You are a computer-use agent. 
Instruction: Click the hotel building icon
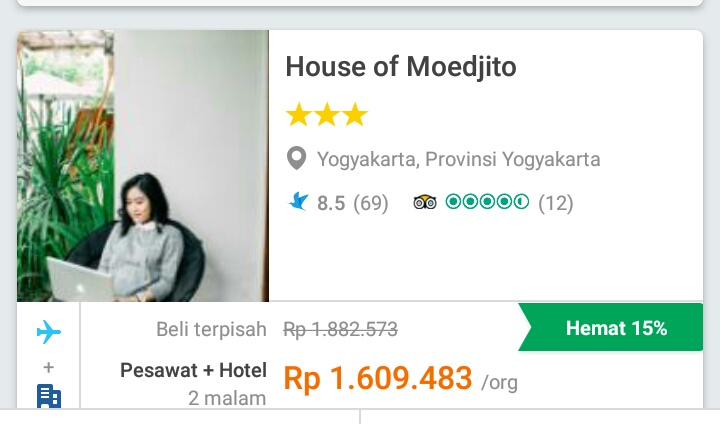click(x=48, y=397)
